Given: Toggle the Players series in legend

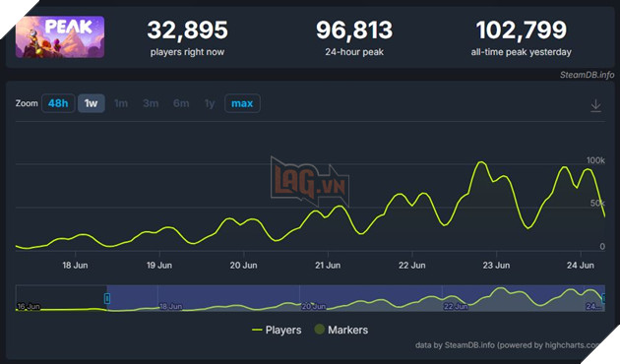Looking at the screenshot, I should pos(277,330).
